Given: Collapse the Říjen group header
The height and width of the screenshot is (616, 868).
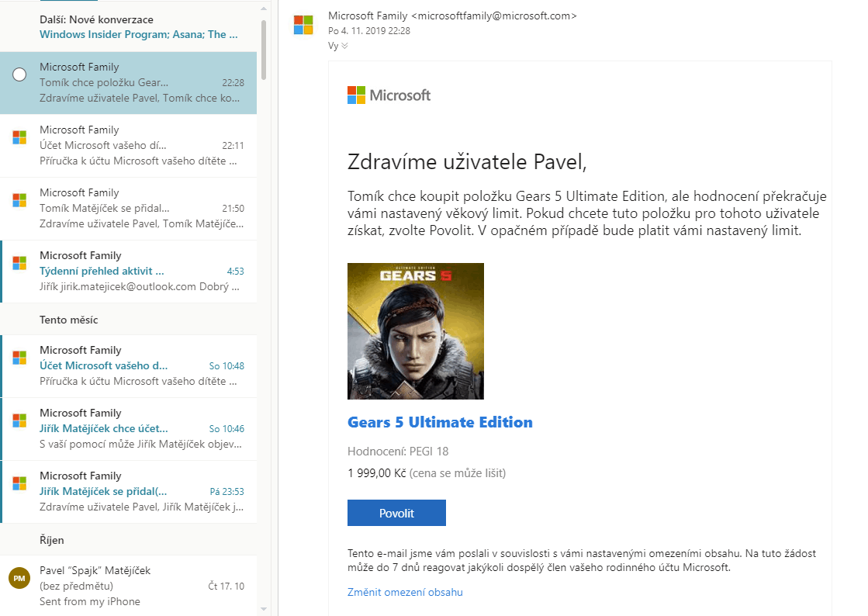Looking at the screenshot, I should pyautogui.click(x=52, y=540).
